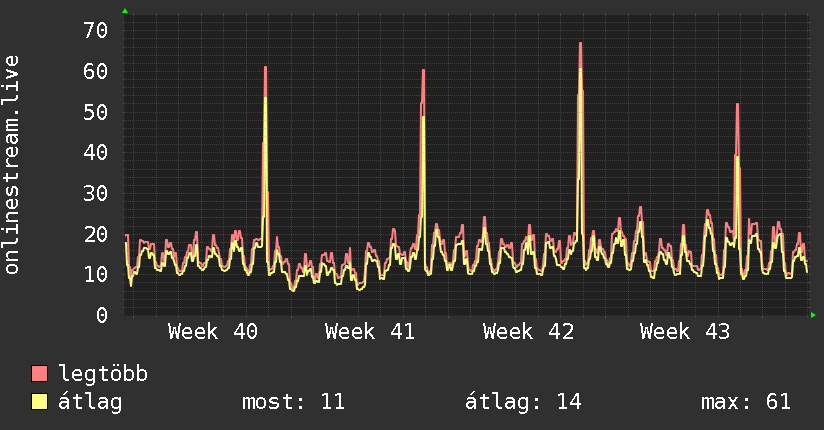The image size is (824, 430).
Task: Click the átlag legend label next to the yellow swatch
Action: (90, 402)
